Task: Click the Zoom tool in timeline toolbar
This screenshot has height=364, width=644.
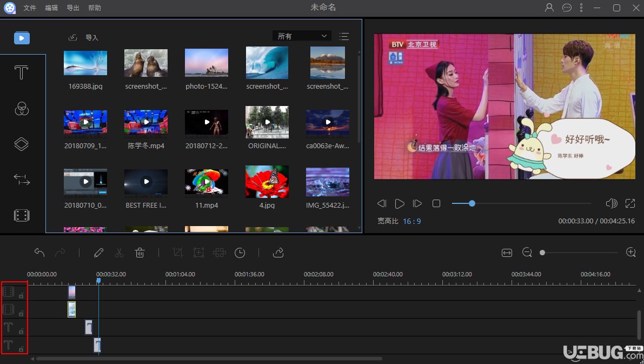Action: pos(199,253)
